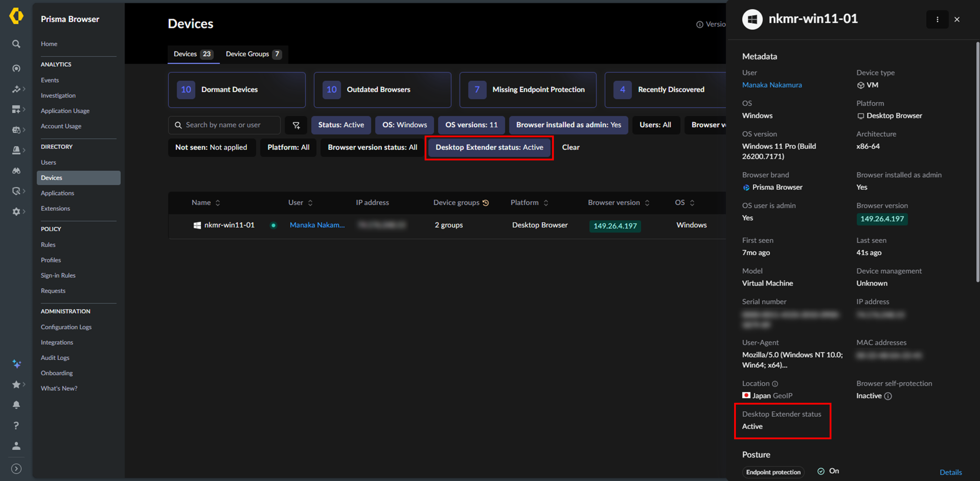Open the OS versions: 11 filter
Image resolution: width=980 pixels, height=481 pixels.
point(471,125)
